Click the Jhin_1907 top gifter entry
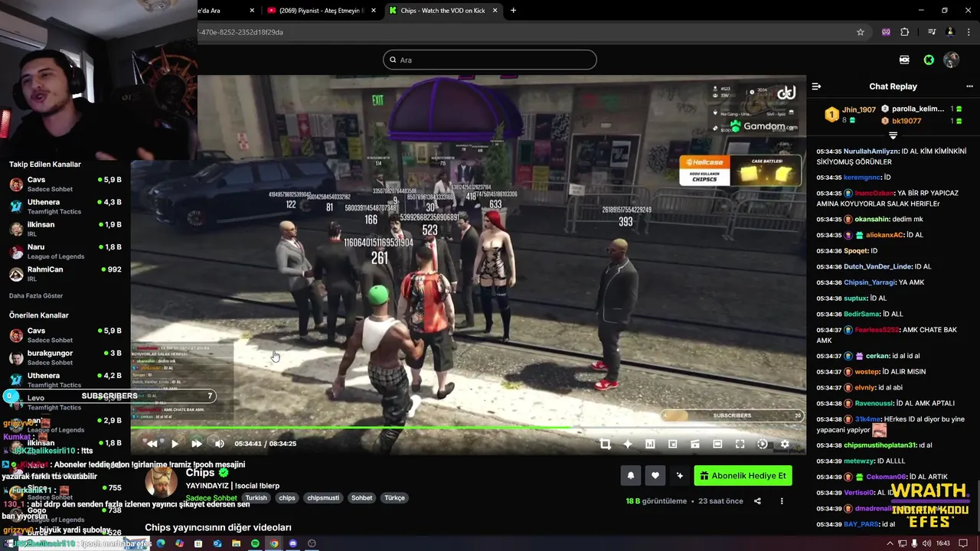Image resolution: width=980 pixels, height=551 pixels. pos(850,115)
